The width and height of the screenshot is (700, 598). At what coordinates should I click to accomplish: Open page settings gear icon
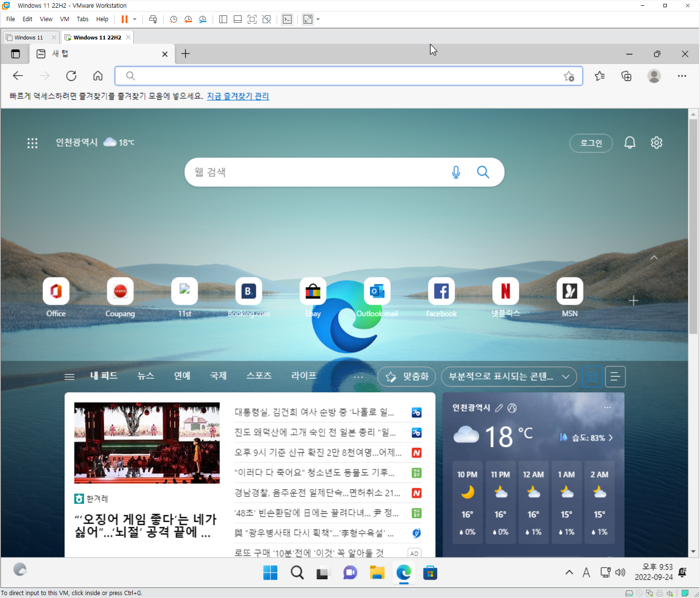657,143
